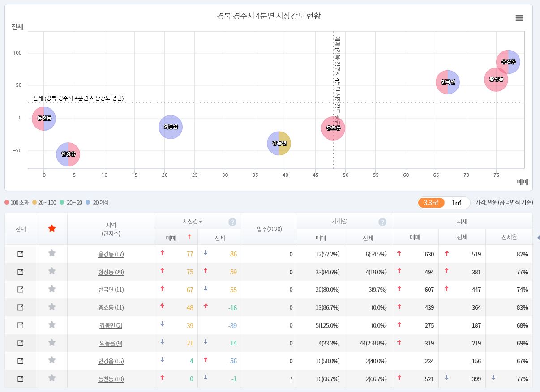
Task: Toggle the '-20 ~ 20' legend item
Action: point(71,203)
